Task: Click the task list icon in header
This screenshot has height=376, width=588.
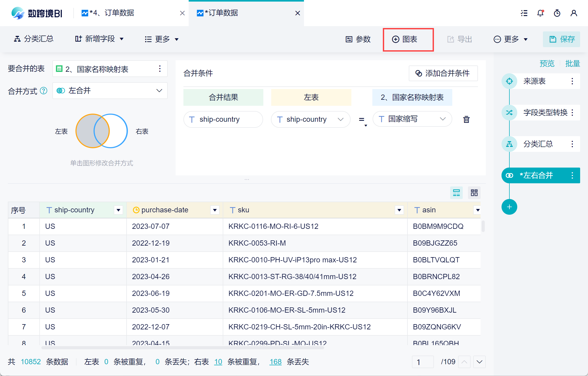Action: (x=524, y=13)
